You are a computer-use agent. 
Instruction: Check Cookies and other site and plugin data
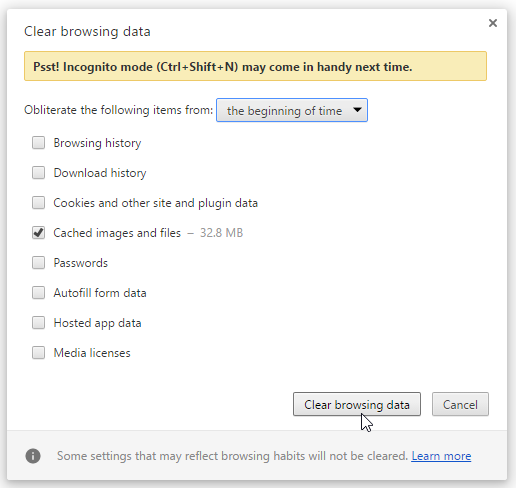[x=38, y=203]
